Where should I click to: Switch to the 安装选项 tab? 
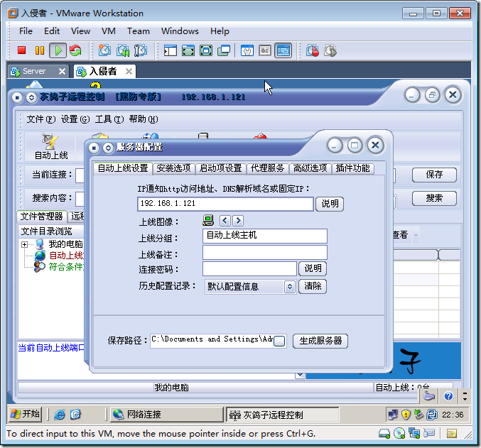click(x=173, y=168)
